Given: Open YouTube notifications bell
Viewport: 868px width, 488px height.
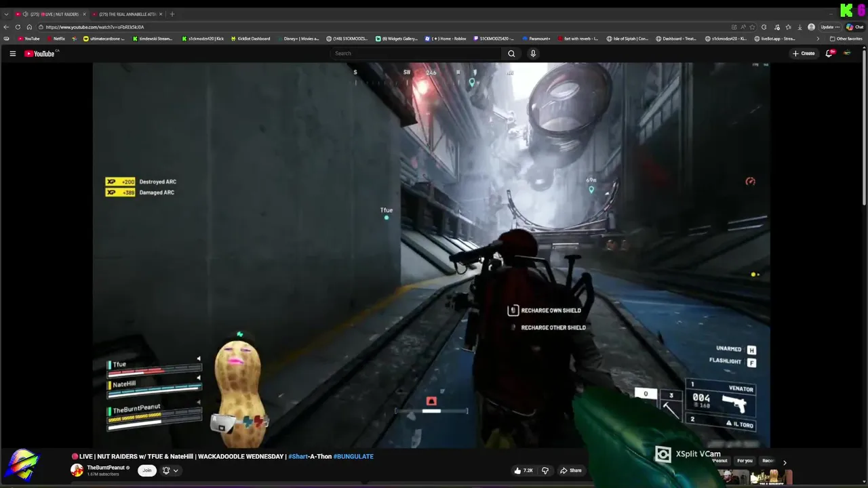Looking at the screenshot, I should coord(829,54).
